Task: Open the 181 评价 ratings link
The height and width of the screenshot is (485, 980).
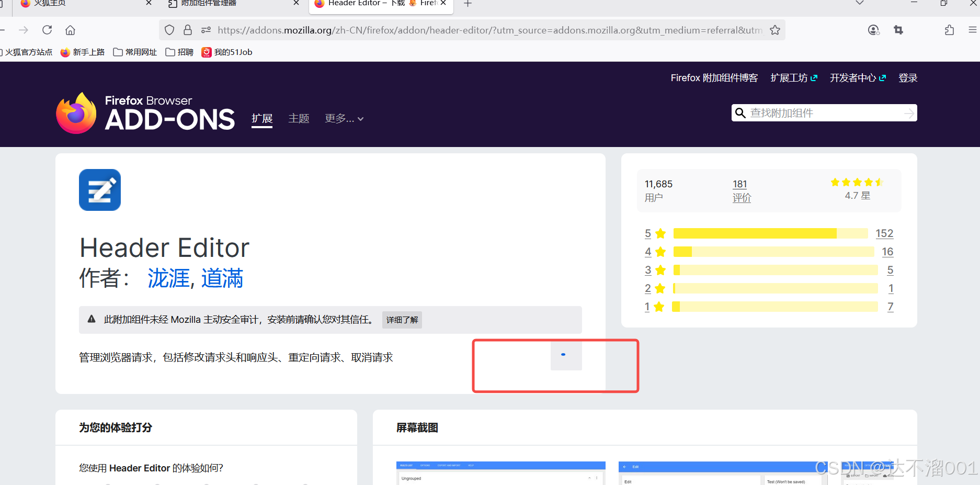Action: click(740, 190)
